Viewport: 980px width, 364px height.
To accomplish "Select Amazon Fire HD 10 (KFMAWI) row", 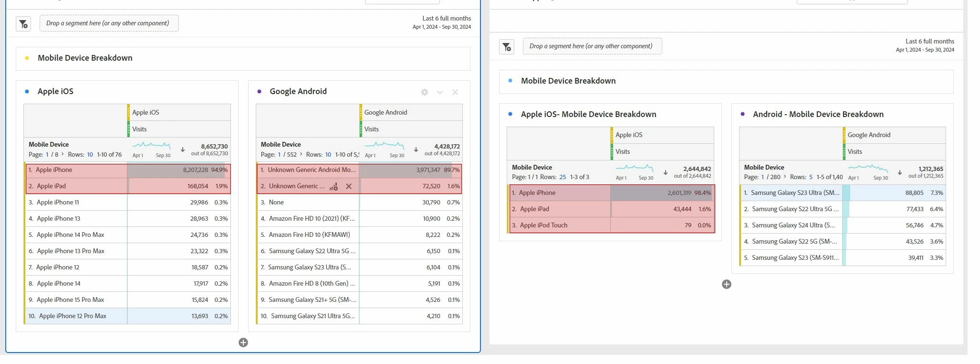I will [x=359, y=235].
